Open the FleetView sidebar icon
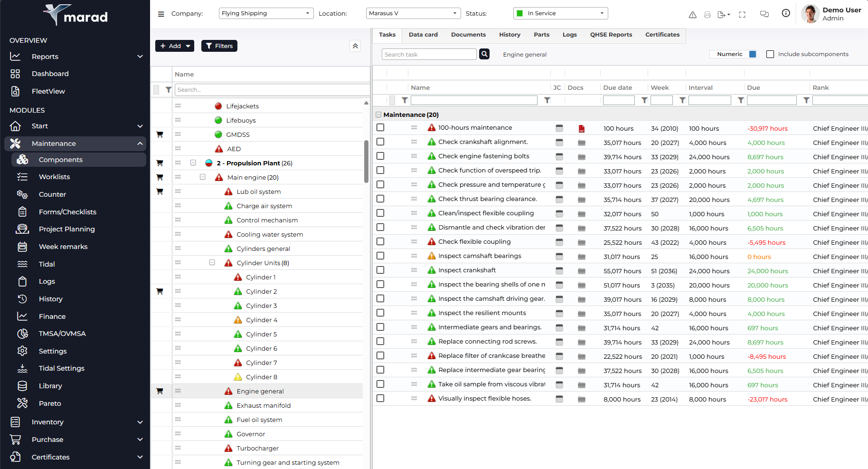This screenshot has width=868, height=469. click(15, 91)
